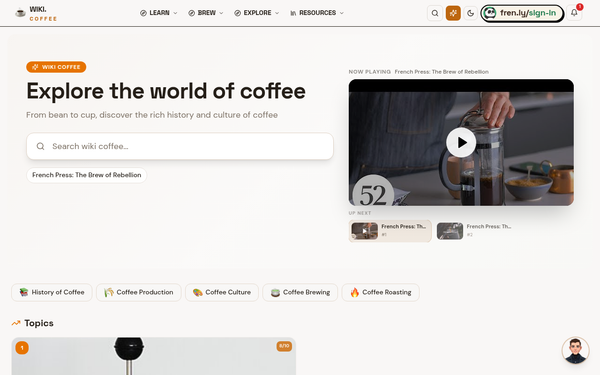Screen dimensions: 600x375
Task: Open the Coffee Production category
Action: [x=139, y=292]
